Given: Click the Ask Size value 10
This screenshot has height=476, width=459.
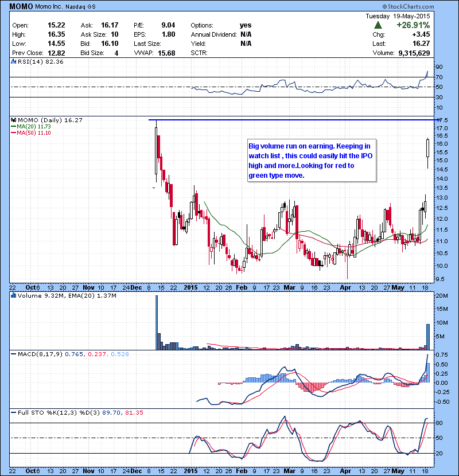Looking at the screenshot, I should tap(115, 34).
